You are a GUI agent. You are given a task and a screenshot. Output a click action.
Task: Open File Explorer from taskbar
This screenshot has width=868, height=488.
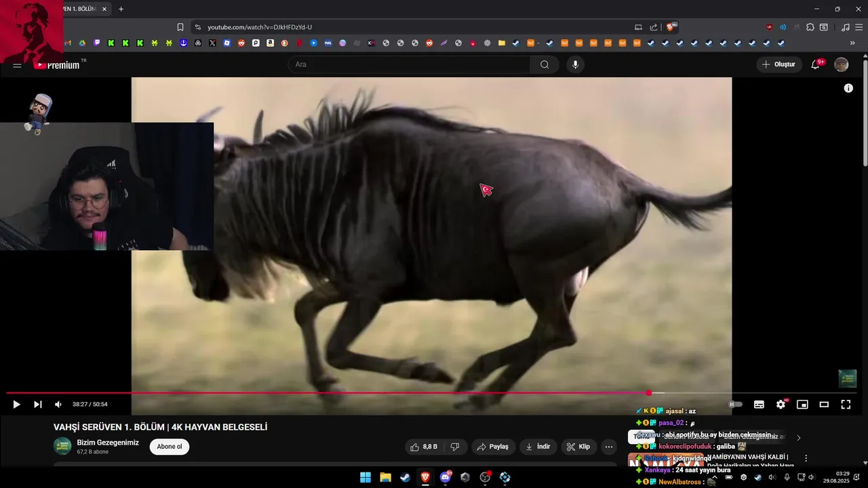pos(385,477)
